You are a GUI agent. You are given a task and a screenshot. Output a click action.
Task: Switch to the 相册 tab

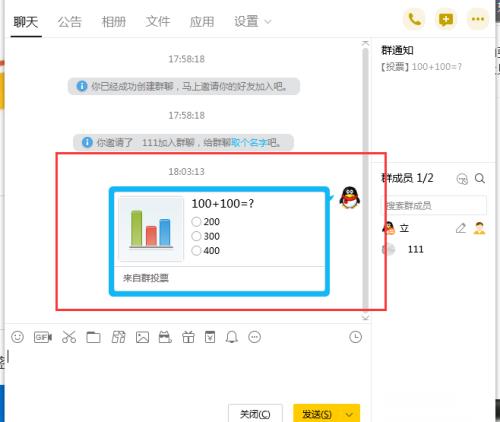click(114, 22)
